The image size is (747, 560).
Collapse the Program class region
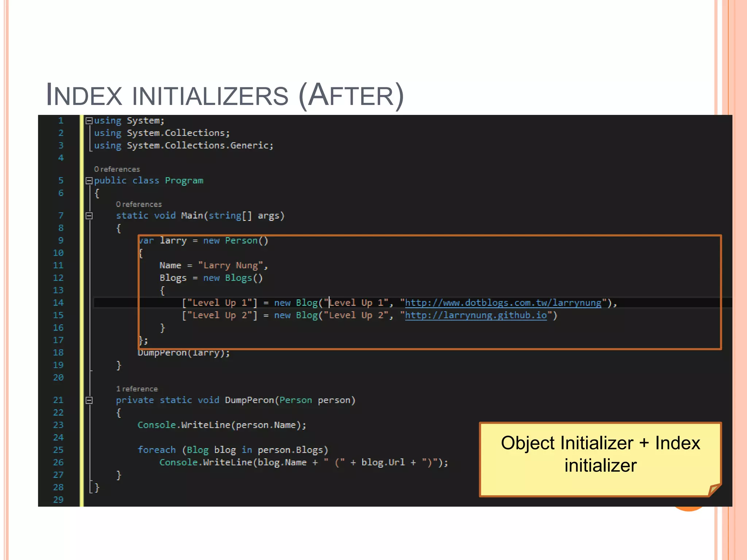coord(89,180)
